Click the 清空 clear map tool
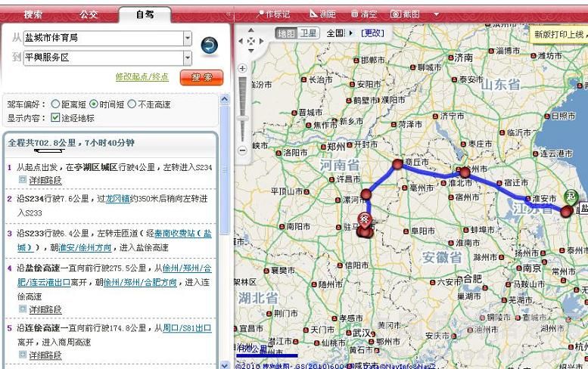The image size is (588, 369). (364, 14)
